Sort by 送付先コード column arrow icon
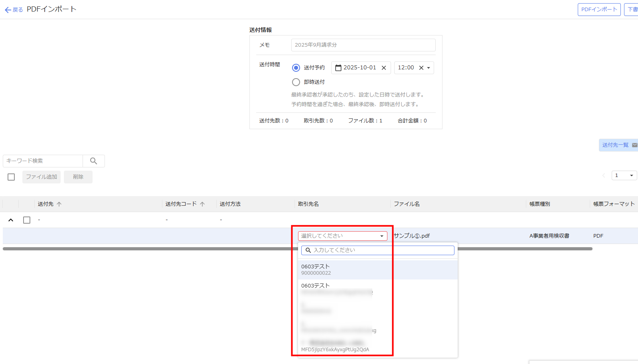Viewport: 638px width, 364px height. 202,204
